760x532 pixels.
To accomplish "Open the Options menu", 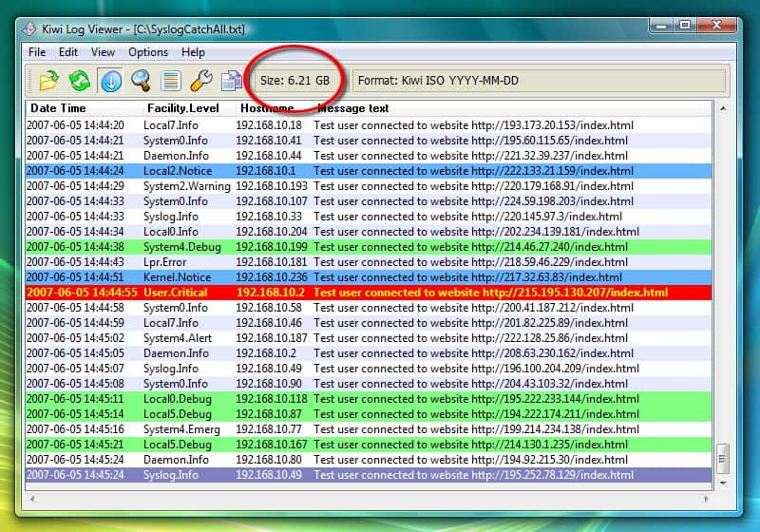I will (148, 52).
